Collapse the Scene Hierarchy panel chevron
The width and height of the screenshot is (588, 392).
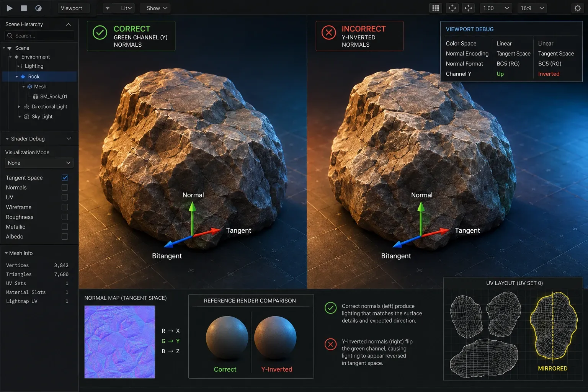(69, 24)
